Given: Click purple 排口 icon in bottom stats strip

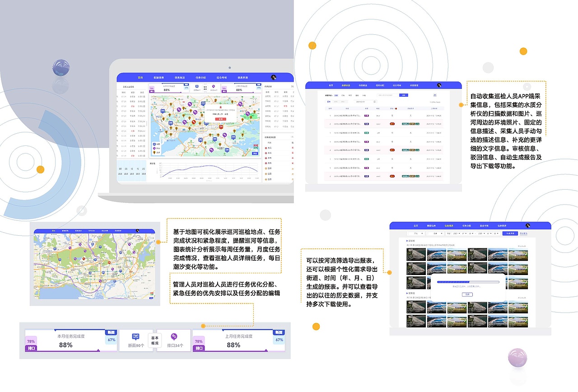Looking at the screenshot, I should pos(174,336).
